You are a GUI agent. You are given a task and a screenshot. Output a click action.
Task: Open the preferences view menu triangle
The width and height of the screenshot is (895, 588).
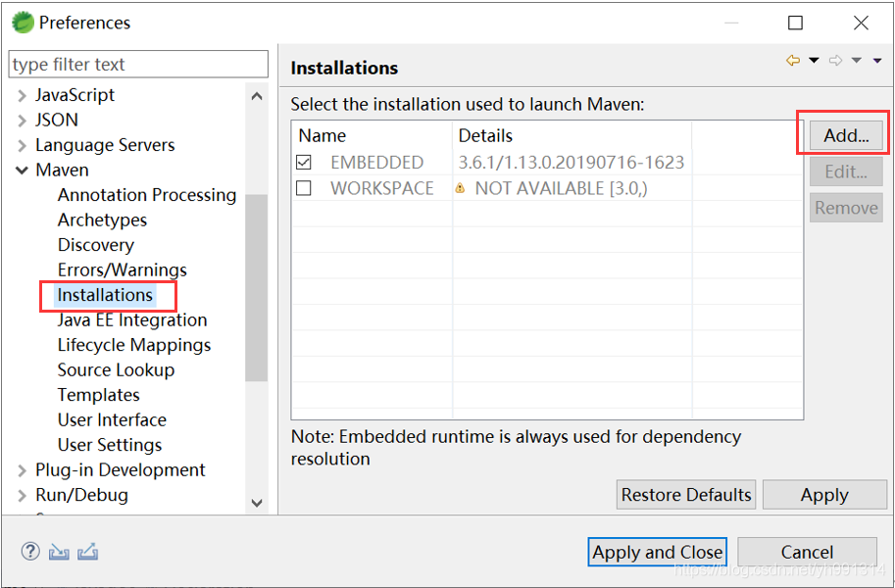pyautogui.click(x=877, y=61)
